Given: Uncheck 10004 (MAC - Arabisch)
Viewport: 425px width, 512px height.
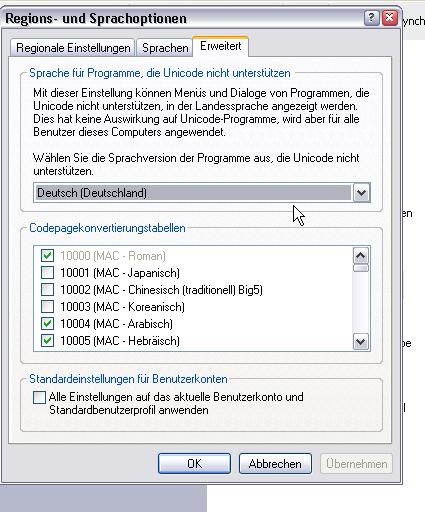Looking at the screenshot, I should [47, 324].
